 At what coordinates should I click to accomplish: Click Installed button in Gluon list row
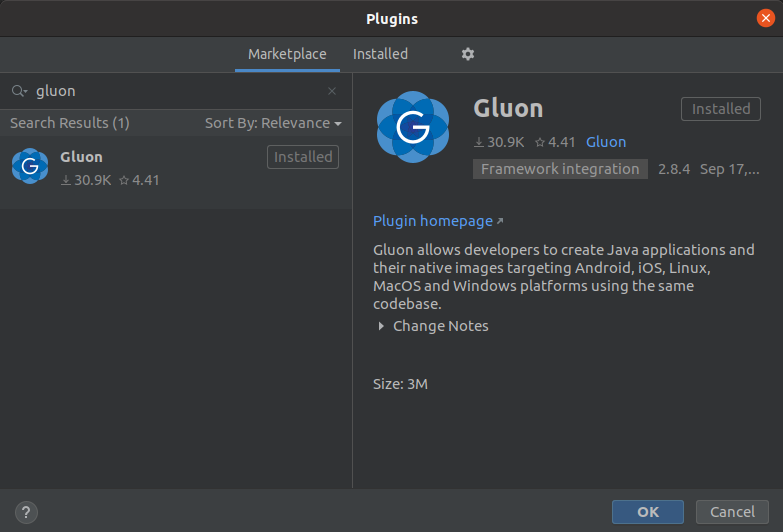303,157
